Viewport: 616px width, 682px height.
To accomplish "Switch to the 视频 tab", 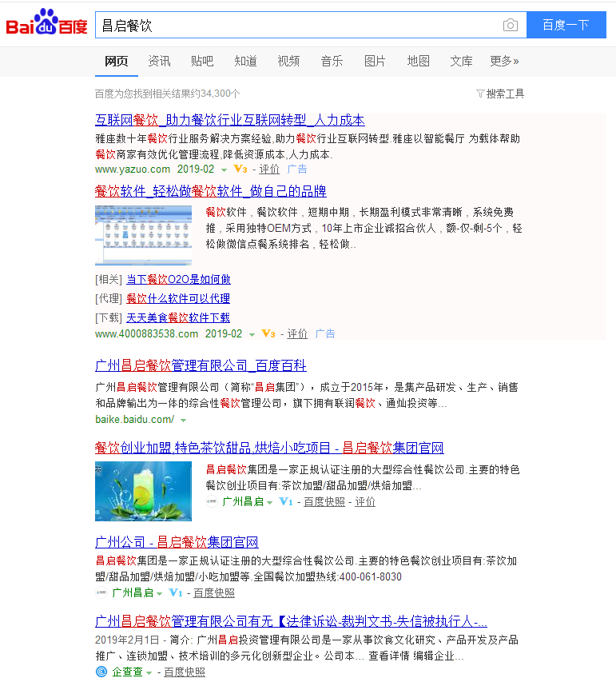I will coord(288,62).
